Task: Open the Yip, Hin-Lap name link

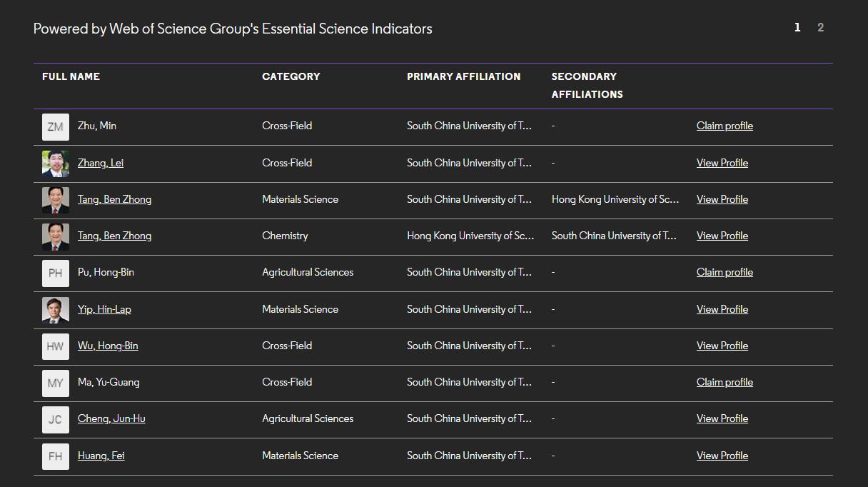Action: [x=104, y=309]
